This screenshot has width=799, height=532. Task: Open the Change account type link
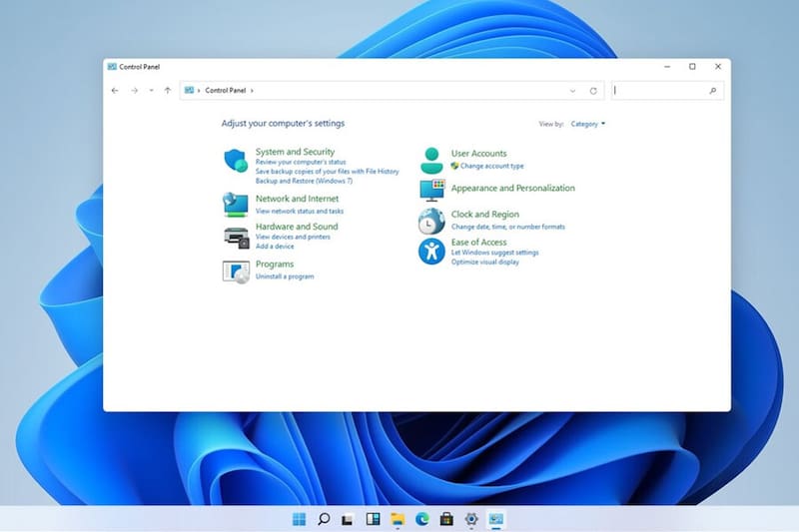click(491, 166)
